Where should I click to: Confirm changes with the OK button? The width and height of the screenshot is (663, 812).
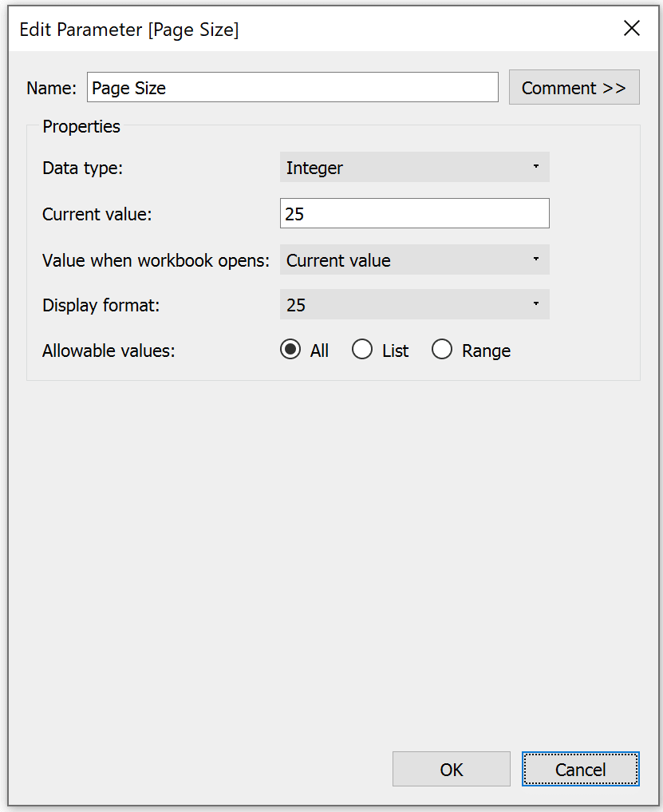452,769
